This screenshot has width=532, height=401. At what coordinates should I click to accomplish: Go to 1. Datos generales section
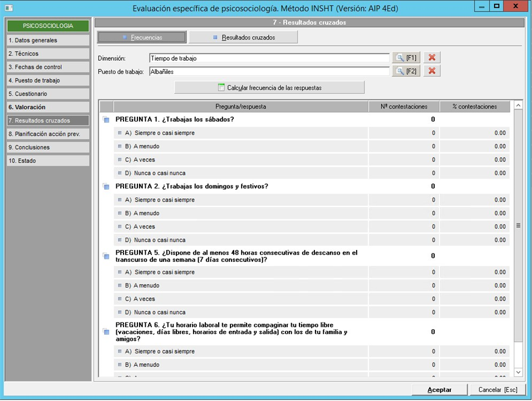48,40
